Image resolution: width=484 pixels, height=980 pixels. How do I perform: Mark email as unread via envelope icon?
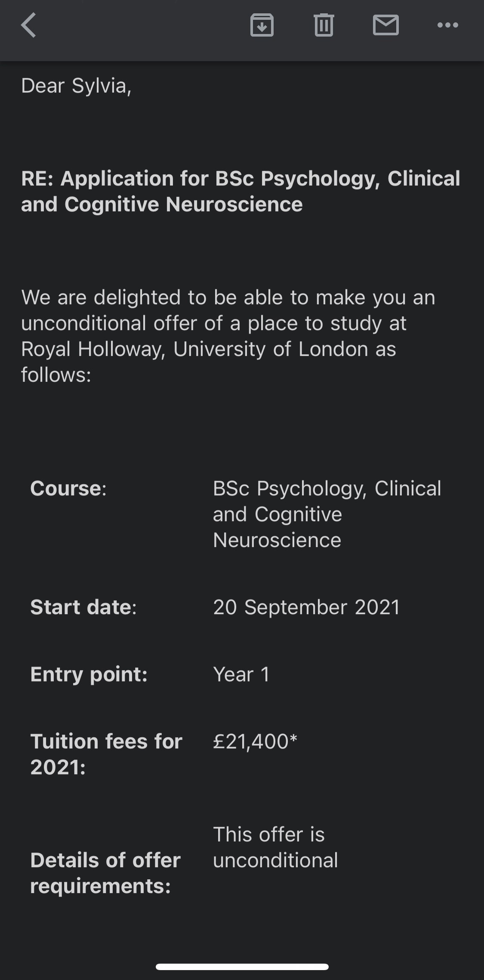click(385, 25)
